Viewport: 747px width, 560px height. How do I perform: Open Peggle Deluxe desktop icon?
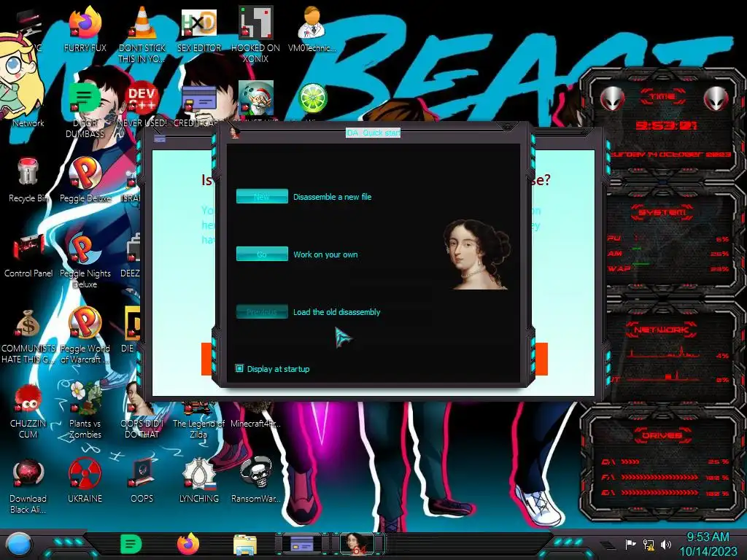pos(85,172)
